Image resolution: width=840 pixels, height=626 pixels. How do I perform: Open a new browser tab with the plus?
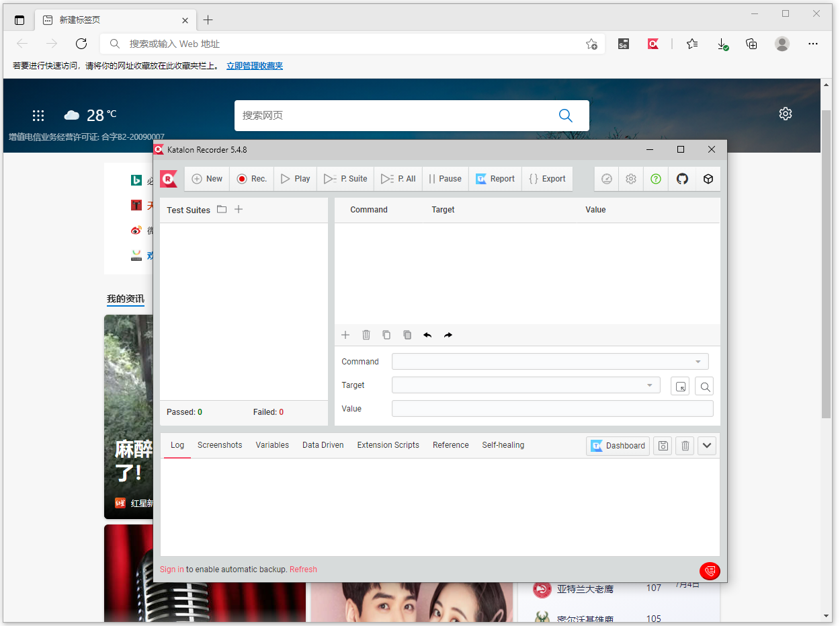coord(208,19)
